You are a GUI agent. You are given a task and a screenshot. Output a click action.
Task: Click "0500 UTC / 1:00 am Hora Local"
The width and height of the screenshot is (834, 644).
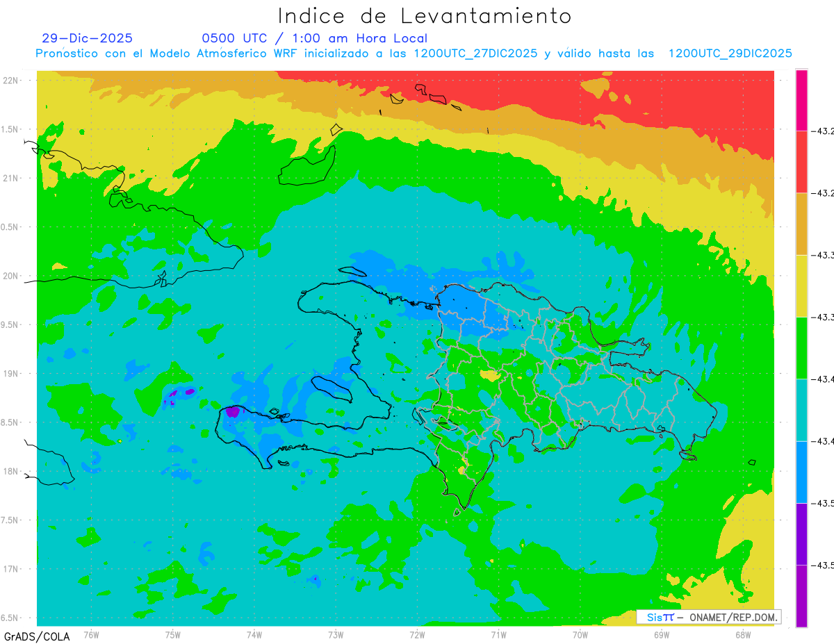point(314,38)
